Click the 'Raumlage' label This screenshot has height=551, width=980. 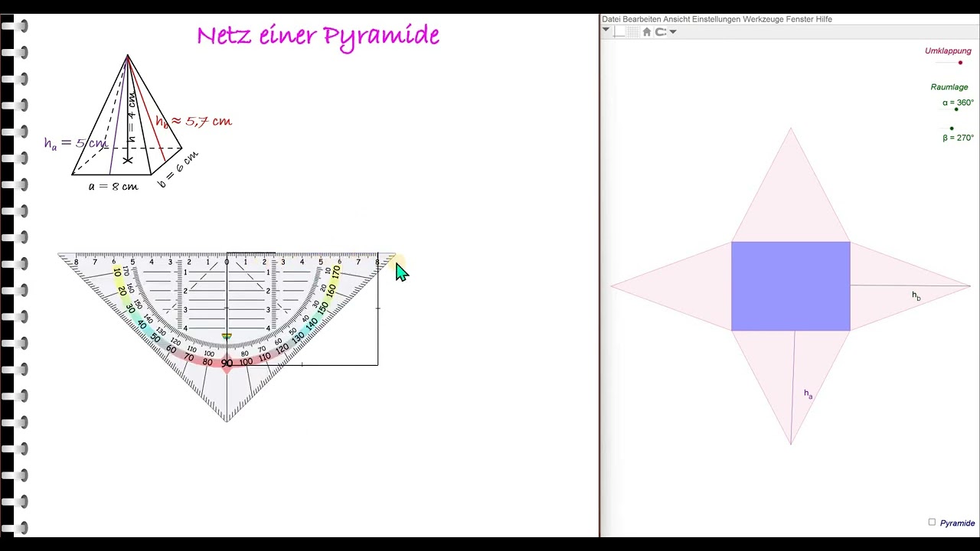(x=949, y=87)
